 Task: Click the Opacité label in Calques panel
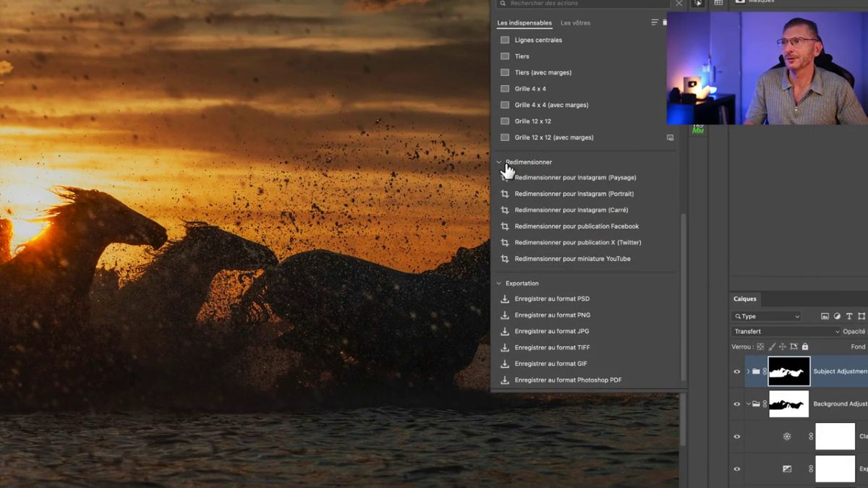click(854, 332)
